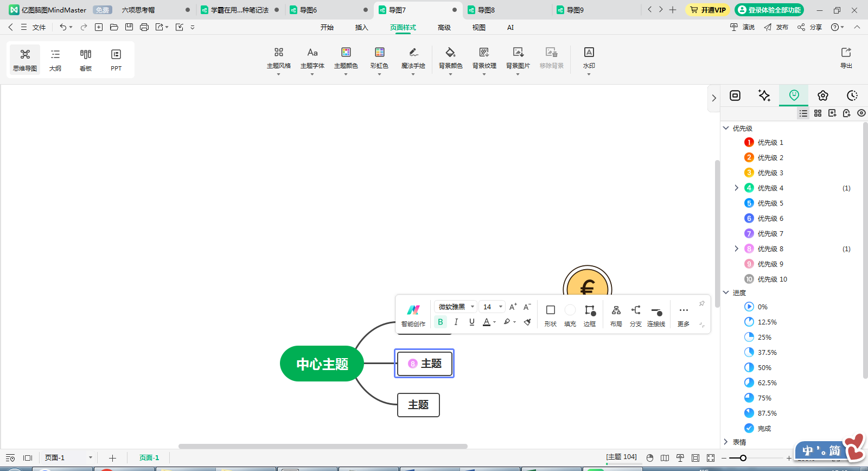This screenshot has height=471, width=868.
Task: Click the 发布 publish button
Action: (x=776, y=27)
